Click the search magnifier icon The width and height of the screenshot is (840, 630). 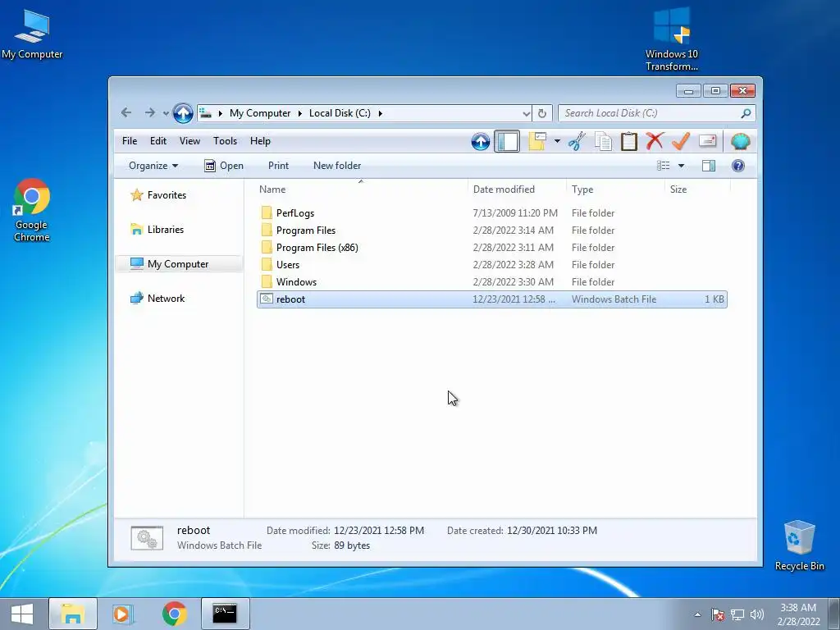[x=746, y=113]
